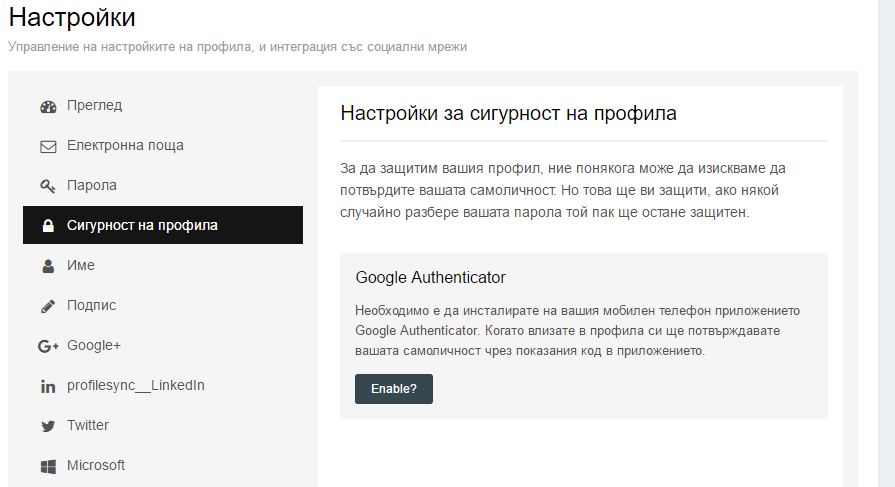
Task: Click the Enable? button for Google Authenticator
Action: (394, 389)
